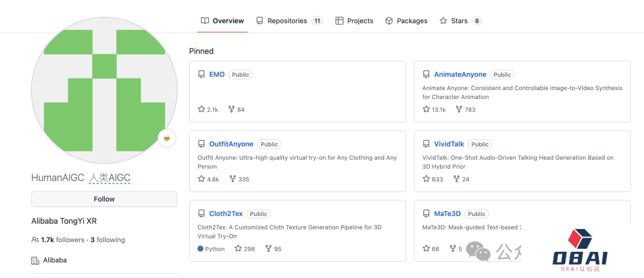Open the Overview tab
The image size is (644, 278).
(222, 21)
